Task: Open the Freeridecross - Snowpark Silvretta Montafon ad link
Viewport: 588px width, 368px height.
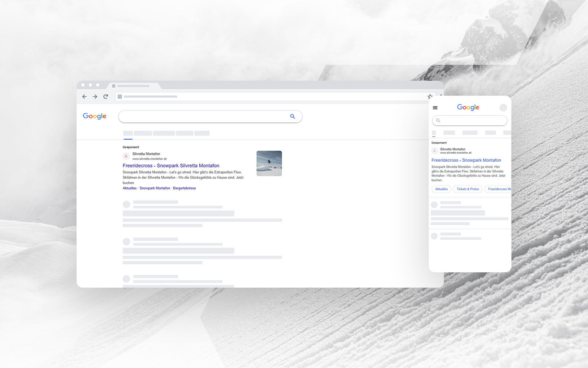Action: click(171, 166)
